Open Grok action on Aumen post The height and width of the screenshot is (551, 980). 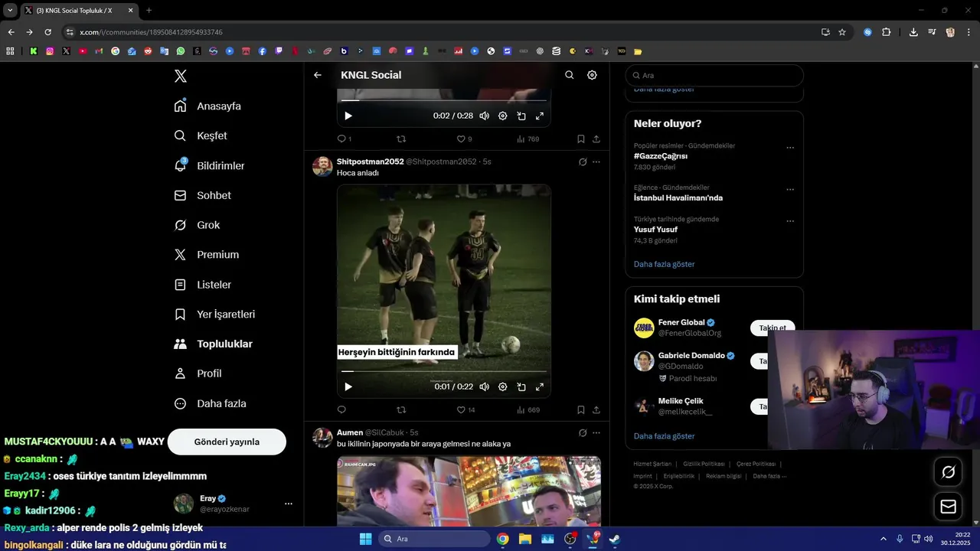click(x=583, y=433)
